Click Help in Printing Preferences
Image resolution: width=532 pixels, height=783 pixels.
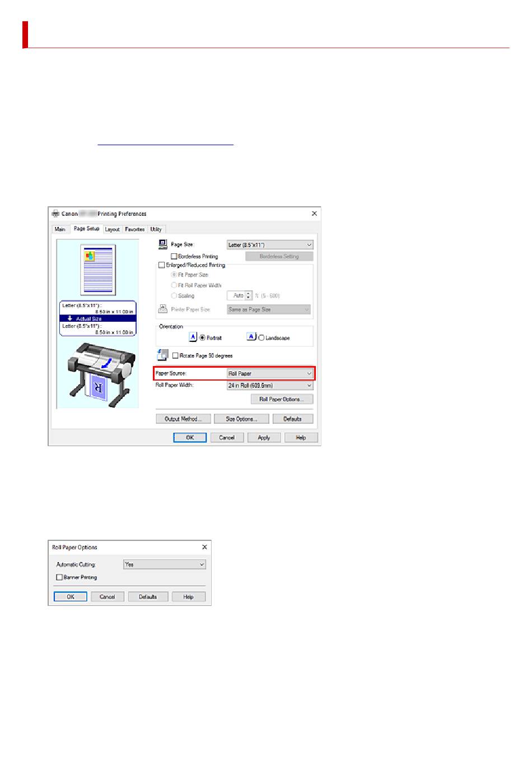point(301,438)
